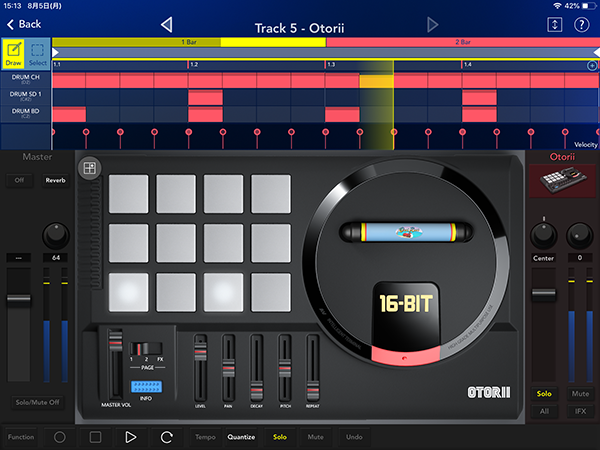Open the Velocity lane selector

pyautogui.click(x=585, y=145)
